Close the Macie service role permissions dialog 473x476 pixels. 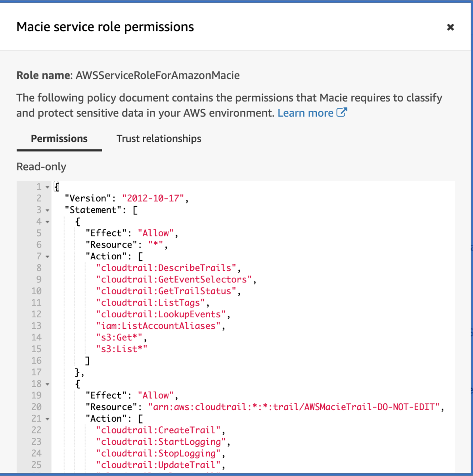(450, 27)
